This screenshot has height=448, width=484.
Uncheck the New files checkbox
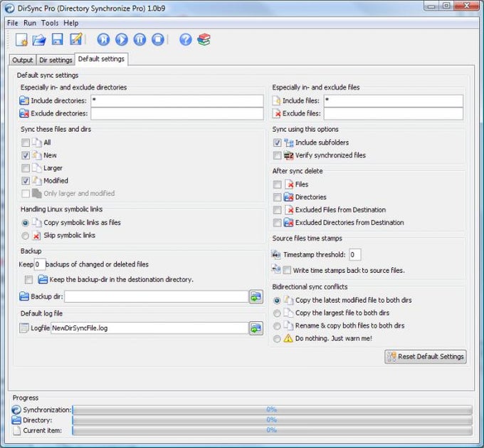click(26, 155)
